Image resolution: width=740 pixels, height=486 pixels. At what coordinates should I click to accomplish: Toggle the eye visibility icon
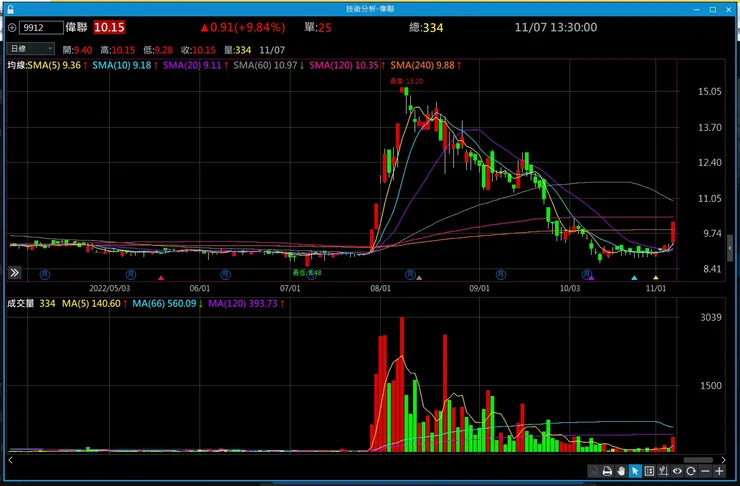677,471
